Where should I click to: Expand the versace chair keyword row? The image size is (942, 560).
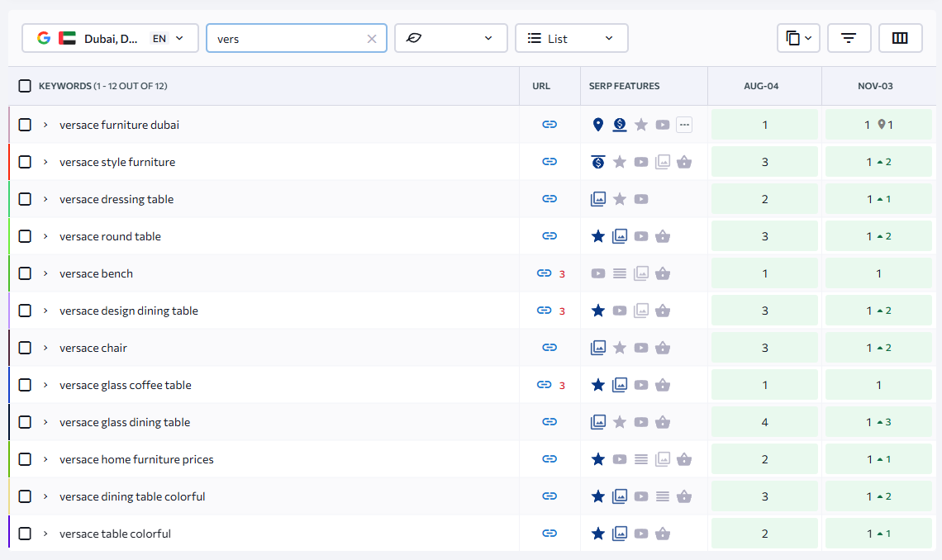[x=47, y=347]
